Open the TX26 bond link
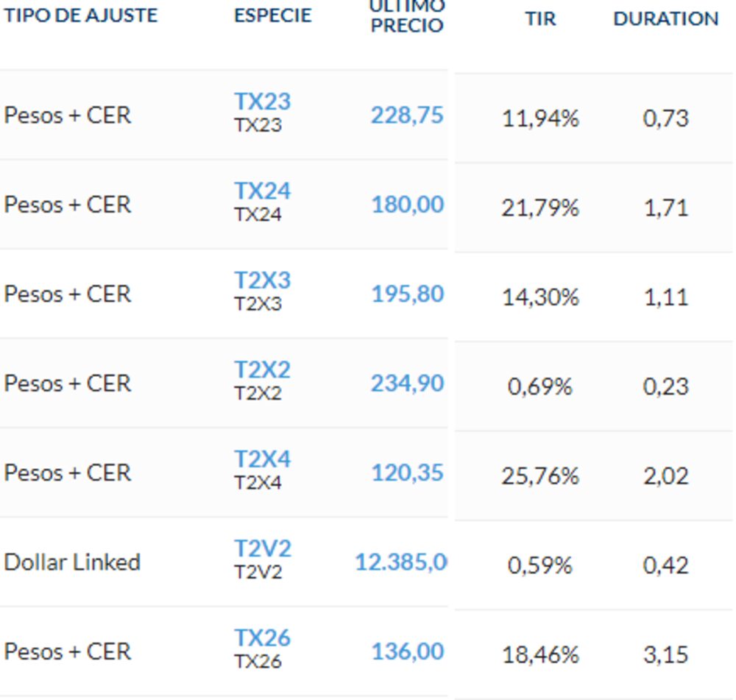The height and width of the screenshot is (700, 736). [x=262, y=638]
